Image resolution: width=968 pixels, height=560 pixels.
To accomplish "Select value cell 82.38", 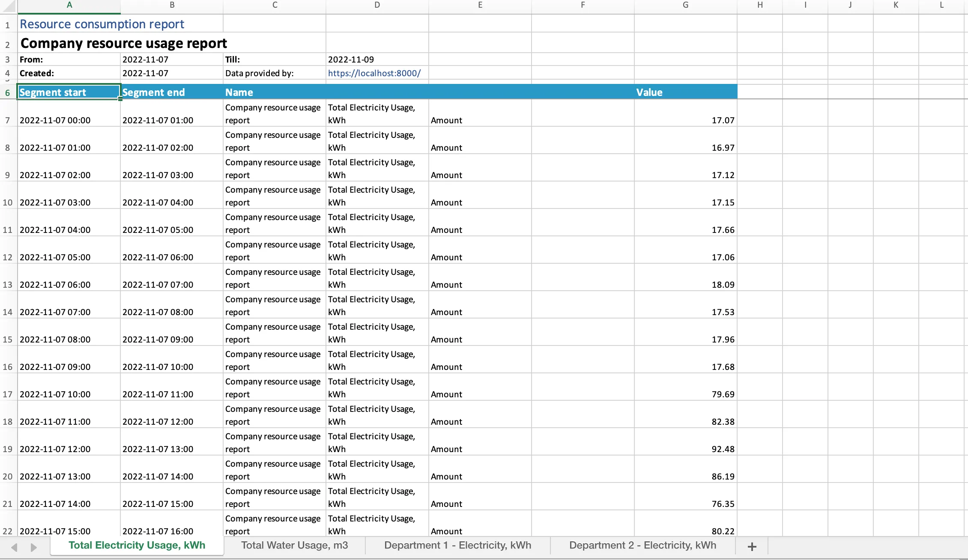I will [686, 415].
